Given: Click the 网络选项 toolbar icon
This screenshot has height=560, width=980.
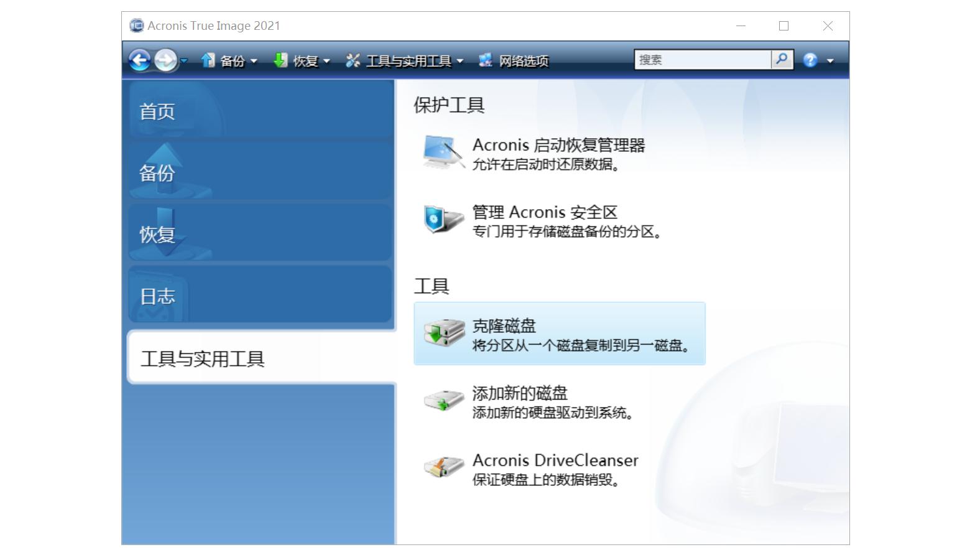Looking at the screenshot, I should [x=485, y=60].
